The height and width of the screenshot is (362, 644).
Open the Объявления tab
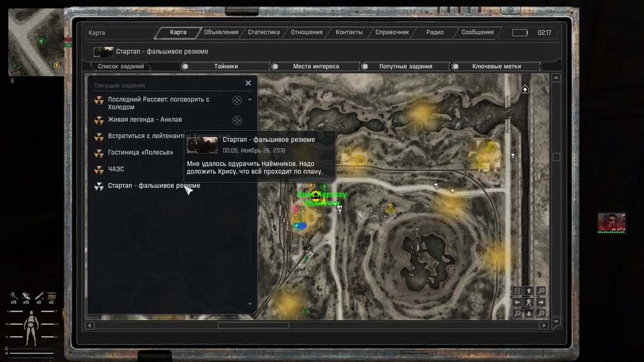pos(221,32)
